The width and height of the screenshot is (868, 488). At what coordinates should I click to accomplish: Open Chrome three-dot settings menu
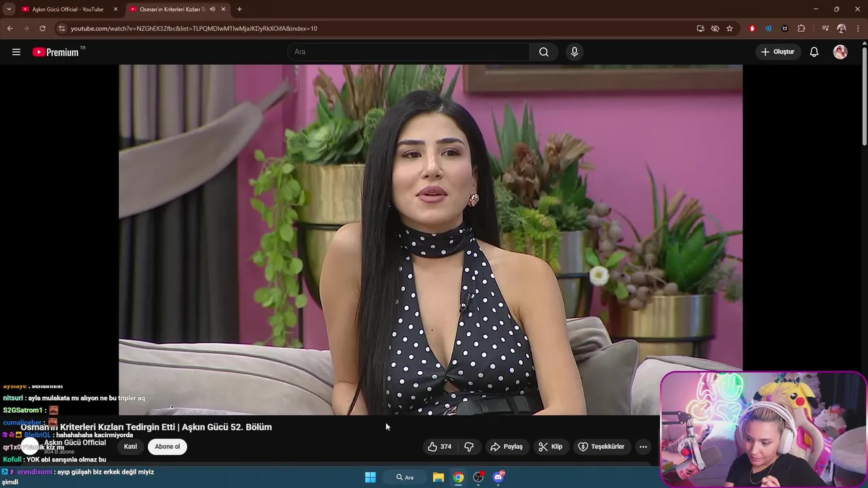(x=859, y=28)
